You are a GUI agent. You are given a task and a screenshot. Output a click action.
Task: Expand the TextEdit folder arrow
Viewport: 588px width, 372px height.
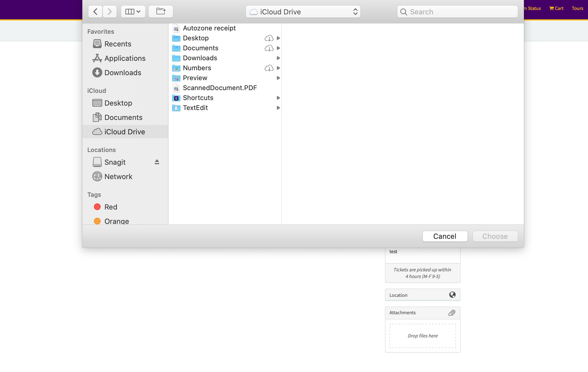(278, 108)
